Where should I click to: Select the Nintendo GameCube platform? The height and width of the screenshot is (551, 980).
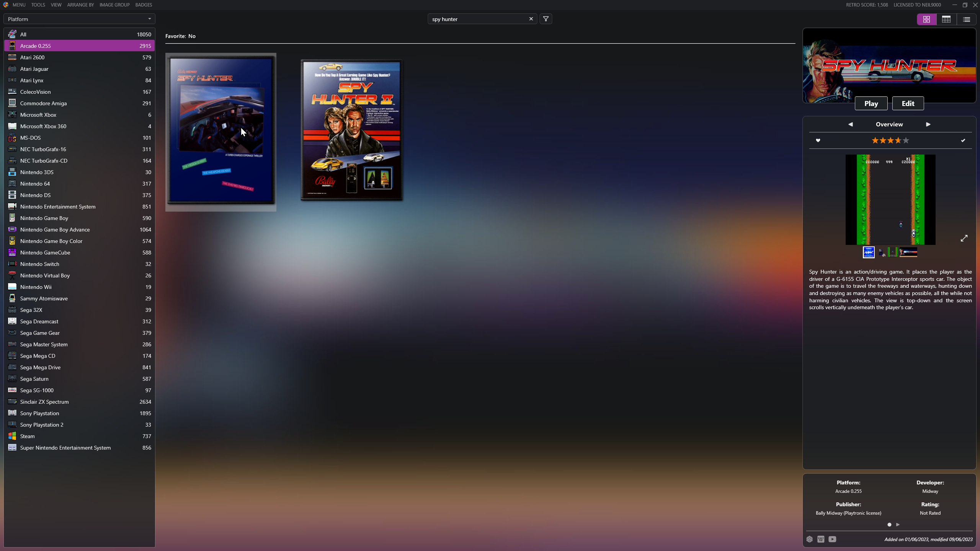(79, 253)
